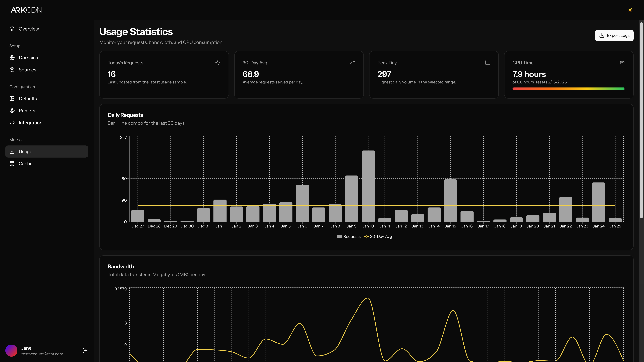644x362 pixels.
Task: Toggle Requests series in chart legend
Action: coord(349,237)
